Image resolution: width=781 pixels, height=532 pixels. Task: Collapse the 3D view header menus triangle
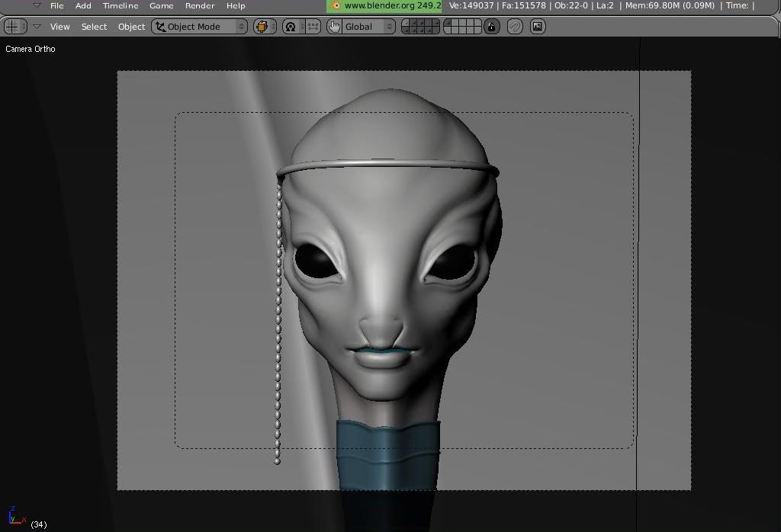point(36,27)
